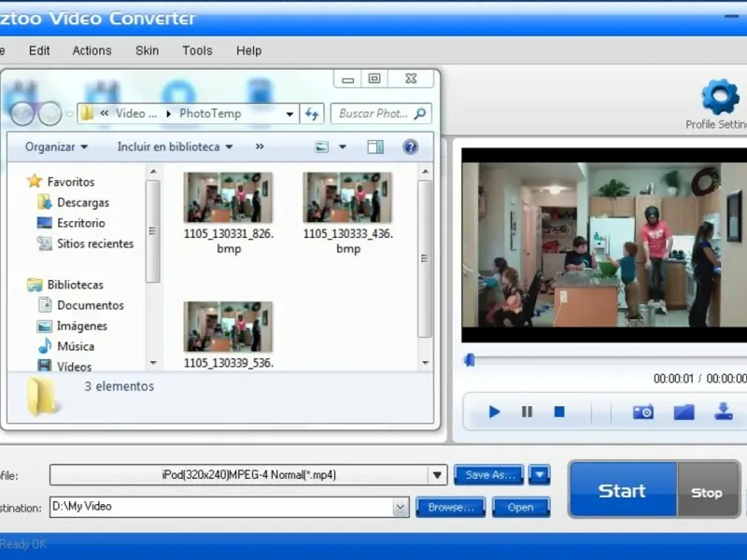Screen dimensions: 747x560
Task: Click the help question mark icon
Action: pos(410,147)
